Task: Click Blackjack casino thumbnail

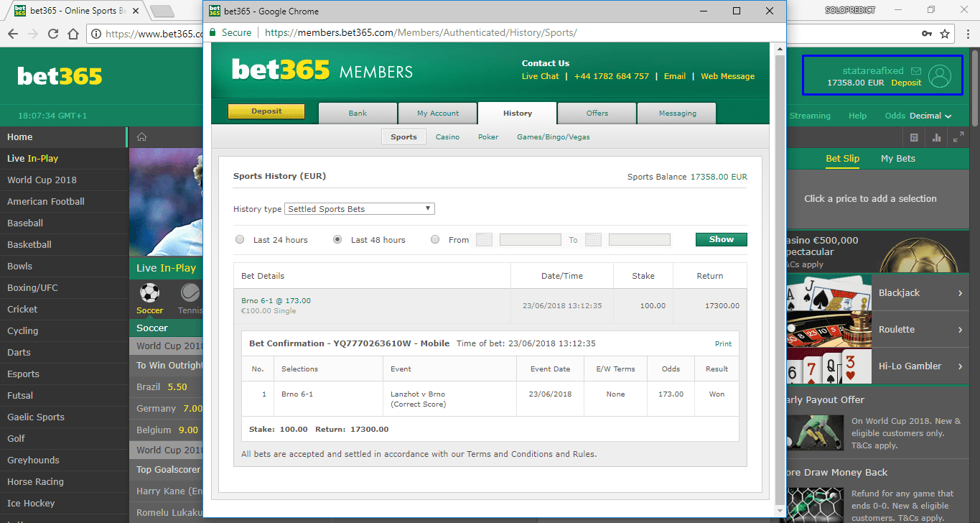Action: point(829,292)
